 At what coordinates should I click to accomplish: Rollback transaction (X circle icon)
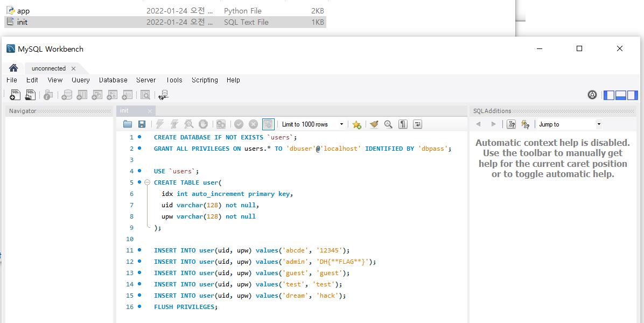(x=254, y=124)
